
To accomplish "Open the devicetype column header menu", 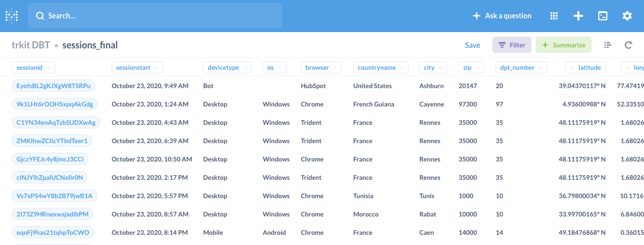I will [227, 67].
